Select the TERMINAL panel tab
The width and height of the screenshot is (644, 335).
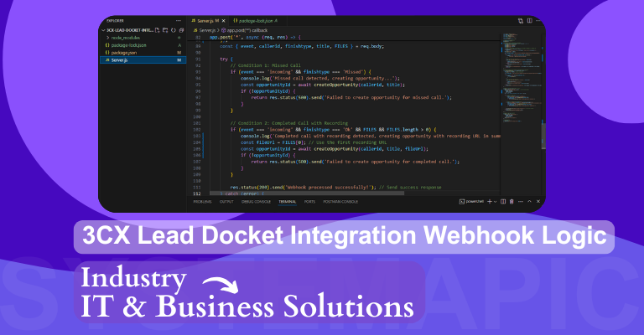coord(287,202)
